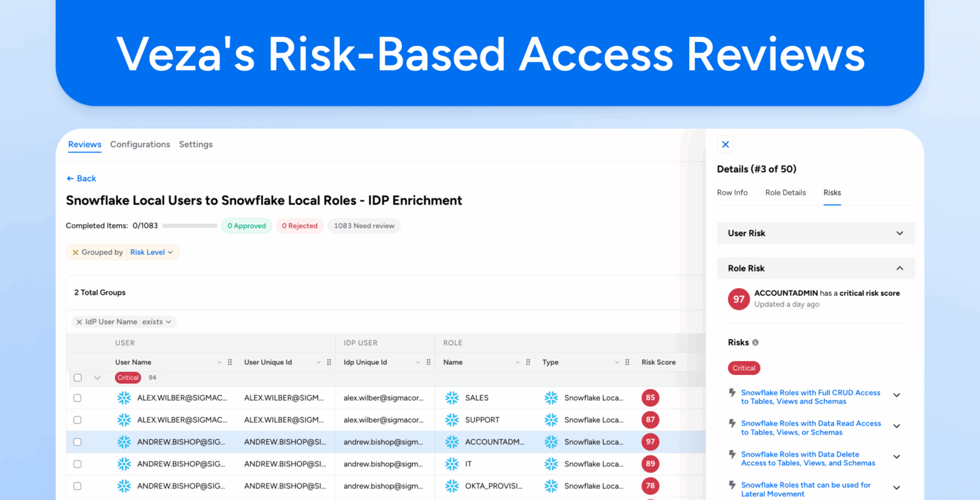Switch to the Configurations tab
Image resolution: width=980 pixels, height=500 pixels.
click(140, 144)
